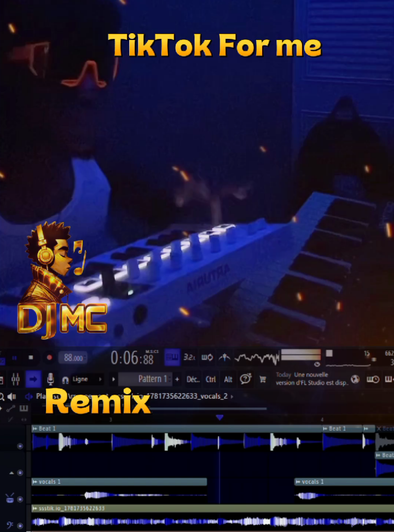Open the Ligne snap dropdown
Image resolution: width=394 pixels, height=532 pixels.
coord(86,379)
